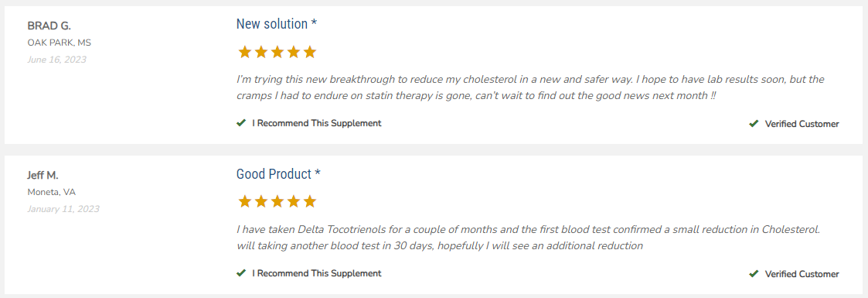This screenshot has height=298, width=868.
Task: Click Brad's review text about statin cramps
Action: [530, 87]
